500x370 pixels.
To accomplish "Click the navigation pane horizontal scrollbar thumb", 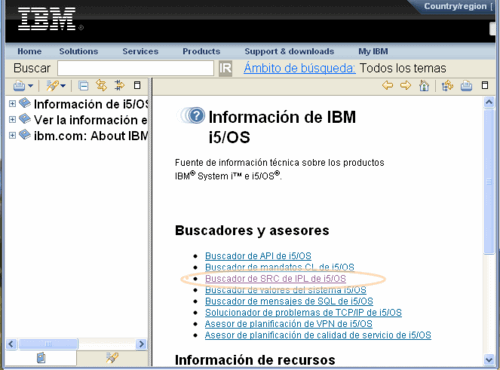I will coord(49,344).
